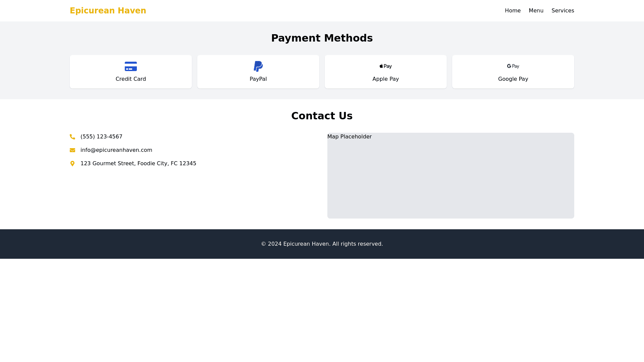This screenshot has width=644, height=362.
Task: Select the Credit Card label text
Action: click(130, 79)
